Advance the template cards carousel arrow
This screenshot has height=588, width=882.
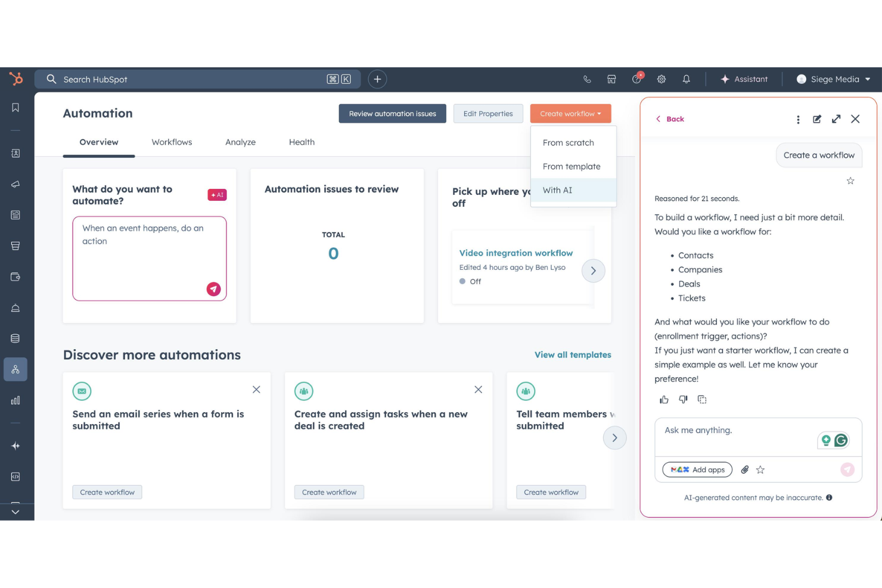click(614, 438)
